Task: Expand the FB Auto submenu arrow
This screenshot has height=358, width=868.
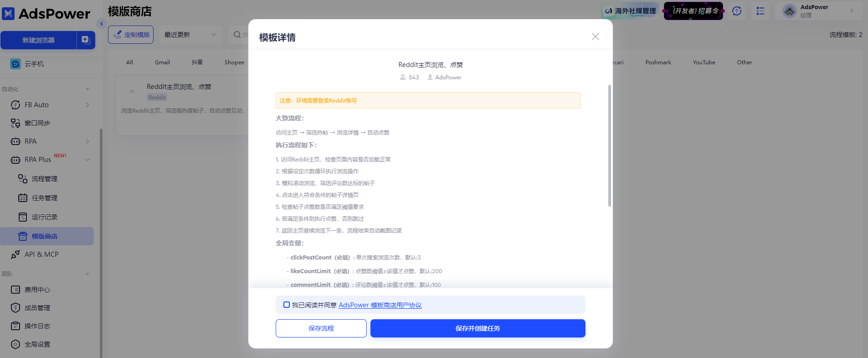Action: (x=87, y=105)
